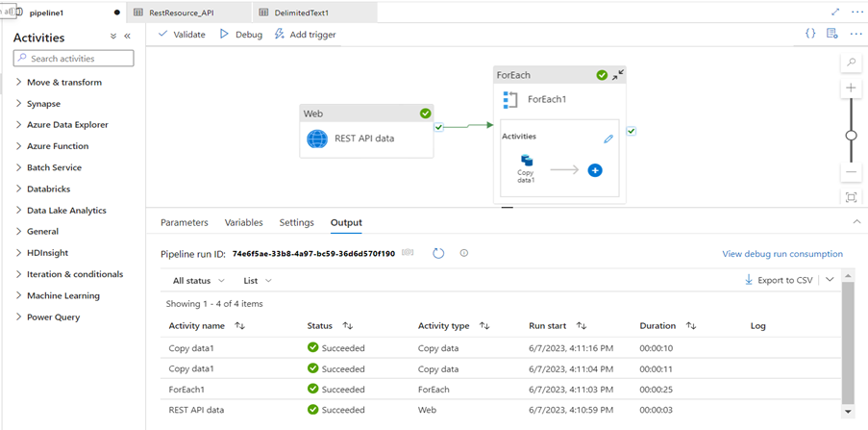Copy the pipeline run ID
Image resolution: width=868 pixels, height=430 pixels.
pyautogui.click(x=407, y=253)
